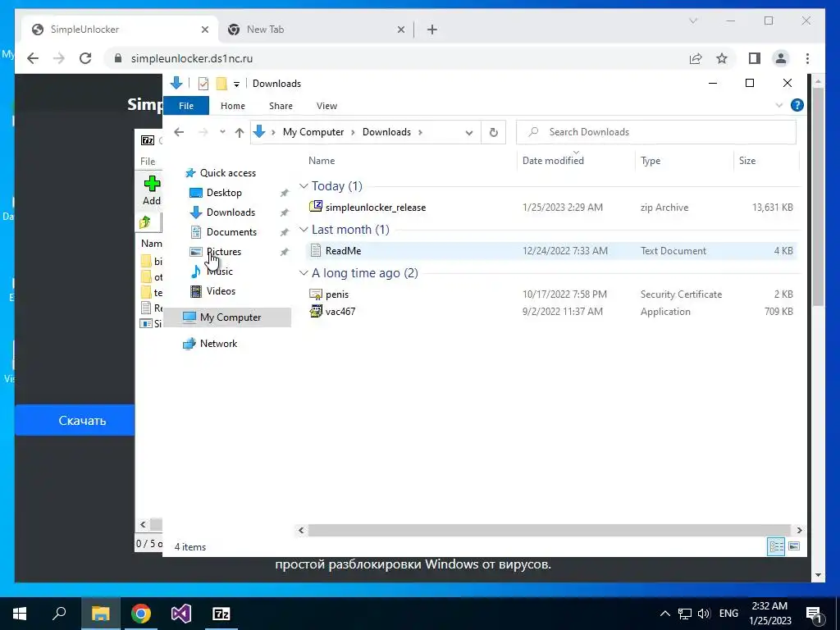Open Documents in Quick access
Viewport: 840px width, 630px height.
(231, 232)
